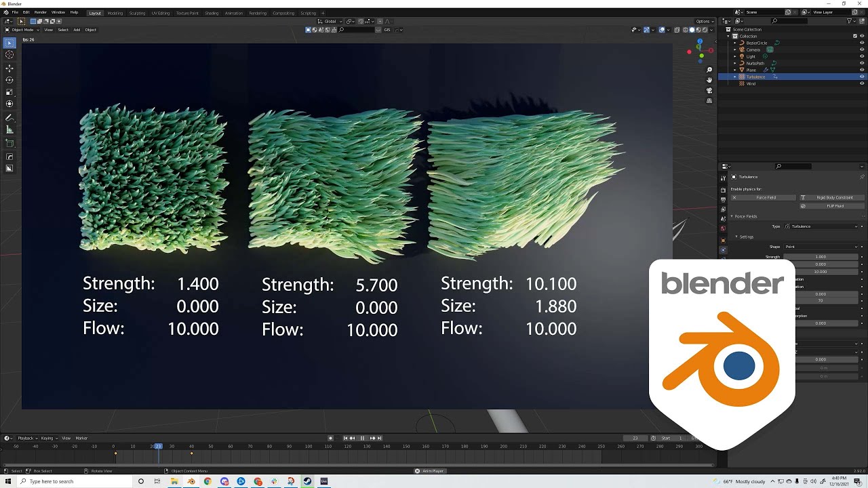Toggle the camera view icon

[709, 90]
